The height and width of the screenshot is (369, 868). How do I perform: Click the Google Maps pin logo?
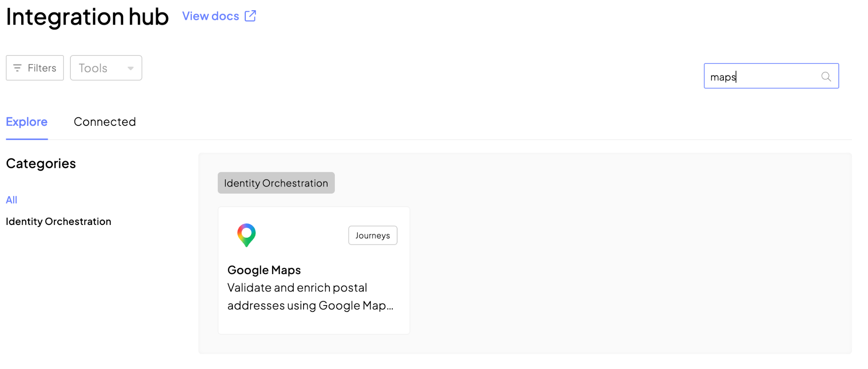246,235
